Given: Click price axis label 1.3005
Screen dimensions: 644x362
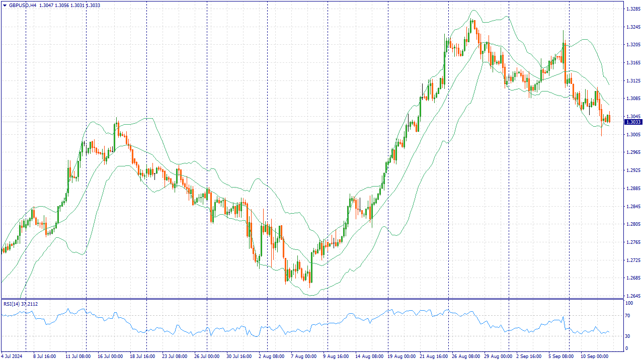Looking at the screenshot, I should [633, 135].
